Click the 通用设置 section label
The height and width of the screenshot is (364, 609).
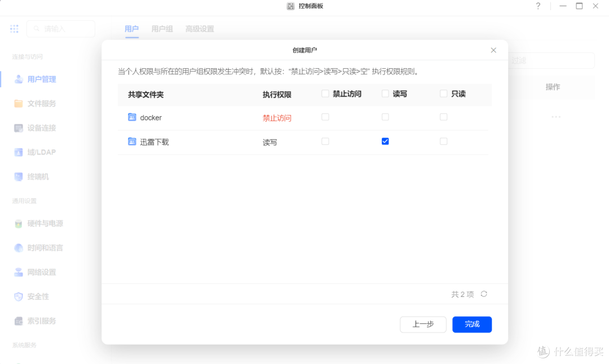(x=24, y=201)
